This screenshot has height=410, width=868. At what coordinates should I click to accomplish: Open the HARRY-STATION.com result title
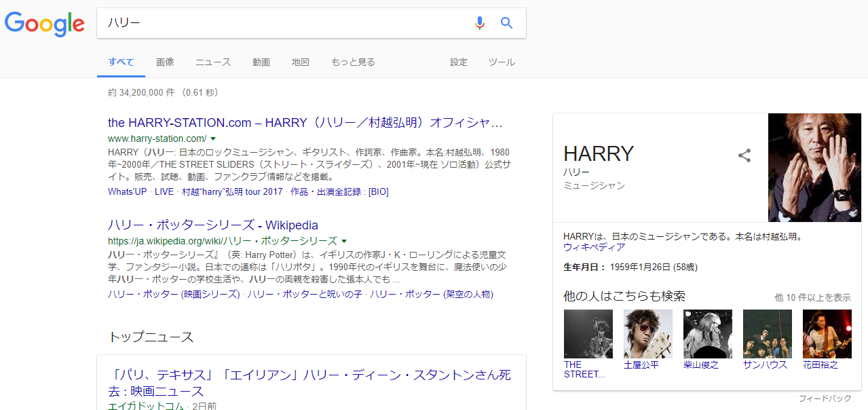coord(305,123)
